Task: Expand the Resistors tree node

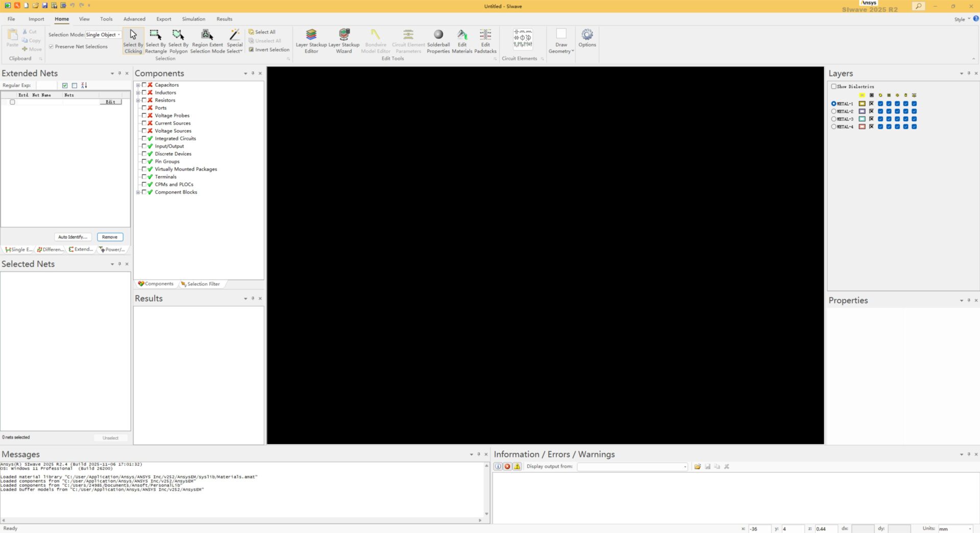Action: pyautogui.click(x=138, y=100)
